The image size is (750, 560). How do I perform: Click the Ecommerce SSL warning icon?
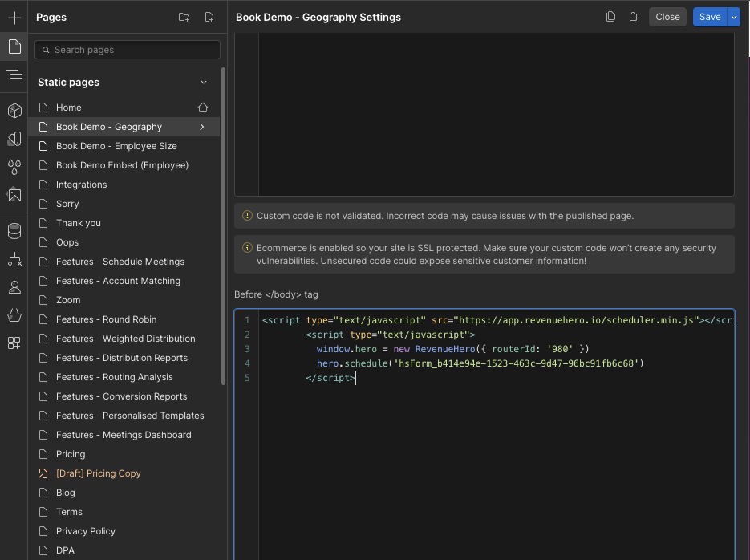(247, 248)
